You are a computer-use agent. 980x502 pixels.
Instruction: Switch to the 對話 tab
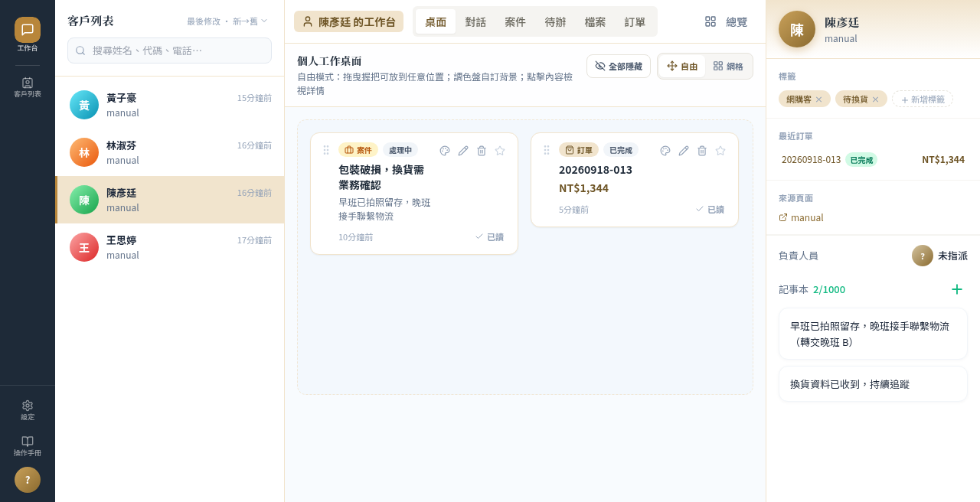click(x=475, y=21)
